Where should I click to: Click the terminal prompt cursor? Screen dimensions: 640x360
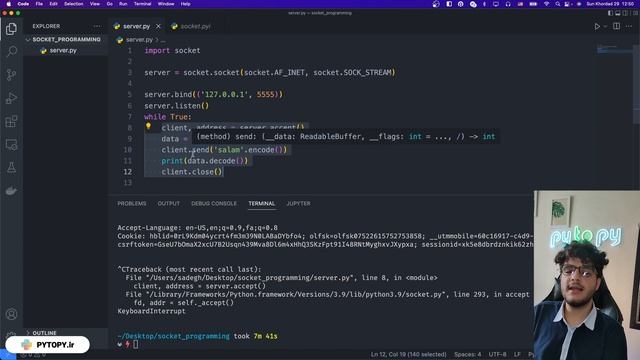click(x=136, y=344)
